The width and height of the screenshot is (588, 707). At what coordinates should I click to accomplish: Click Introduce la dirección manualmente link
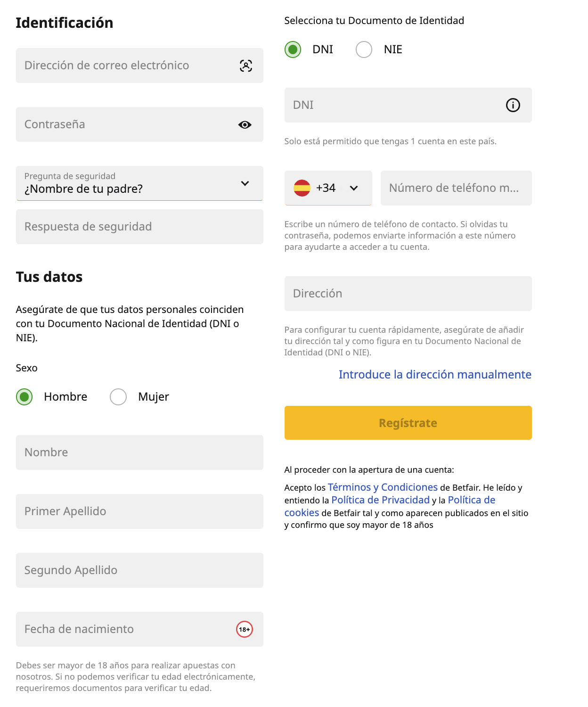tap(434, 375)
